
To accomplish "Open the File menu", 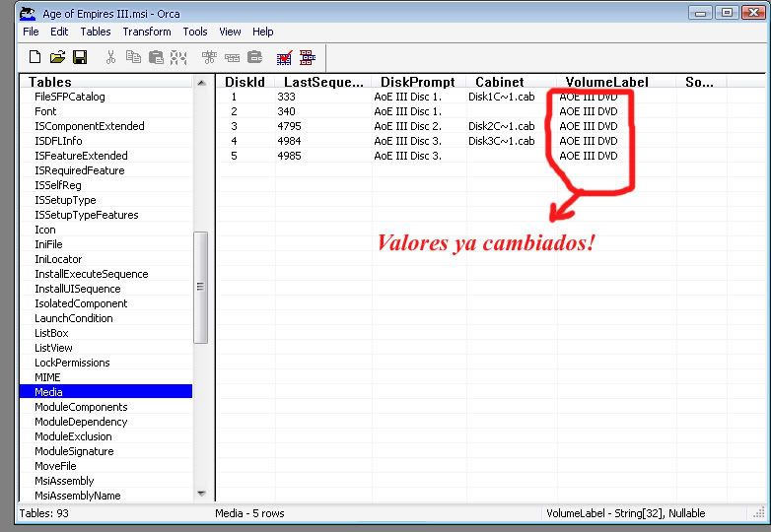I will (x=31, y=32).
